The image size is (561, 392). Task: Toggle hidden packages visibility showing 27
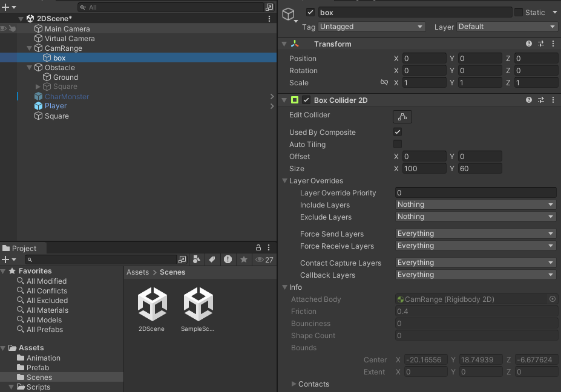(x=264, y=260)
